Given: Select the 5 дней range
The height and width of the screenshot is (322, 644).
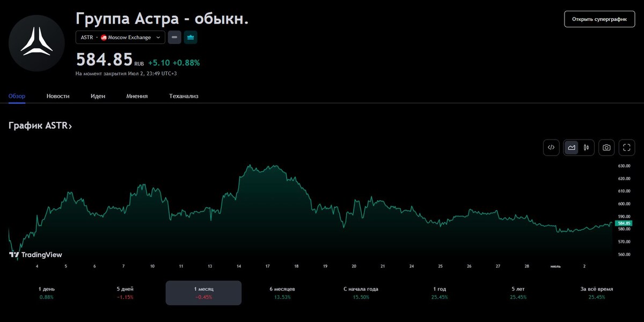Looking at the screenshot, I should [125, 292].
